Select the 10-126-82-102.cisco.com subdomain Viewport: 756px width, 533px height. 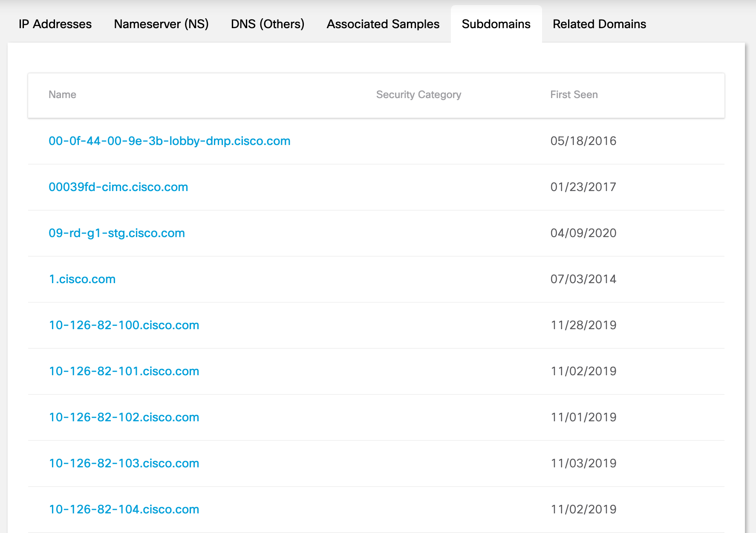click(x=124, y=417)
